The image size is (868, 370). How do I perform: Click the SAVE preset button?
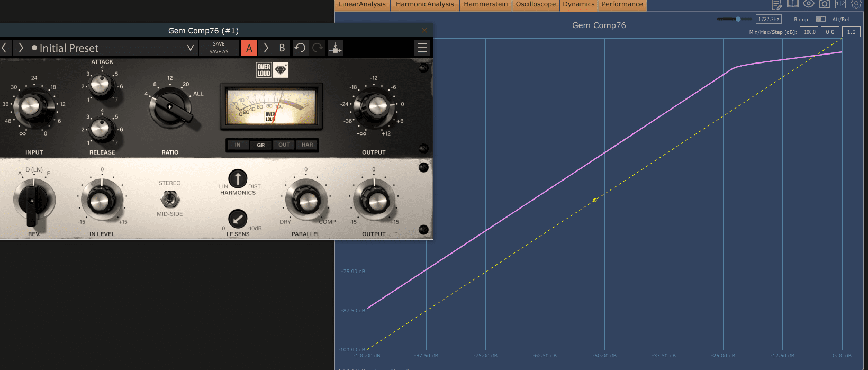[x=219, y=44]
